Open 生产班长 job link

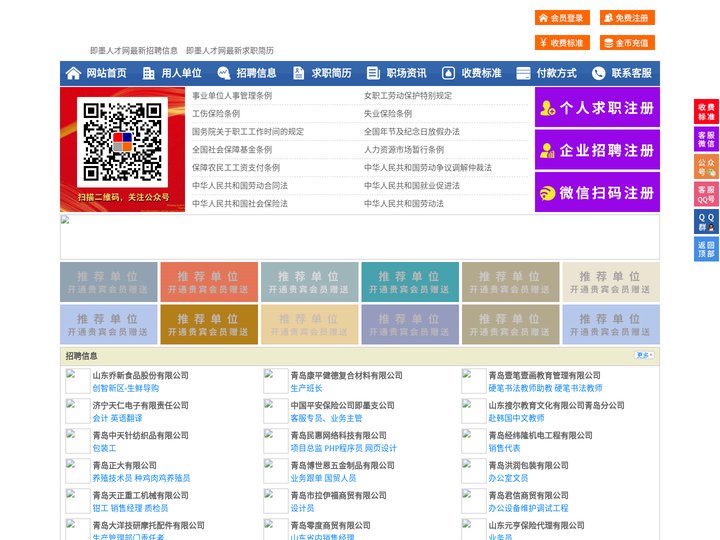[306, 388]
